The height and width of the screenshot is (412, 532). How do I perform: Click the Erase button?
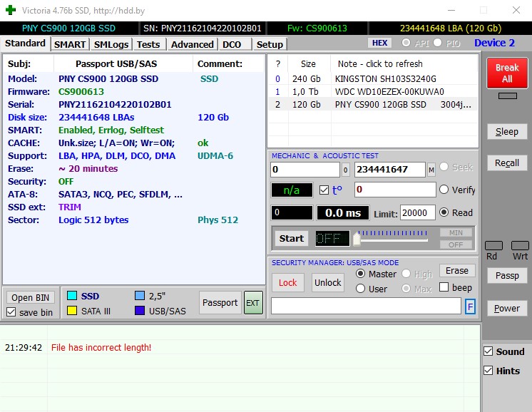[x=457, y=271]
